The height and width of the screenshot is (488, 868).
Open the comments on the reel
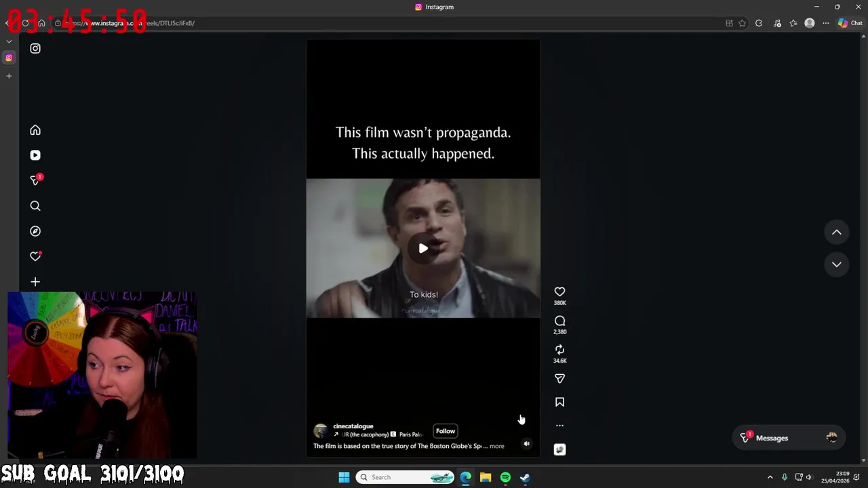[x=559, y=321]
